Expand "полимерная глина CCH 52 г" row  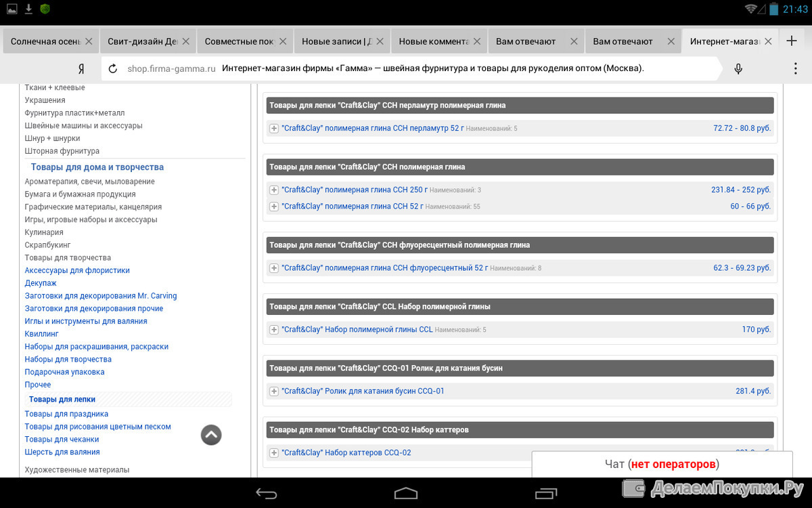(274, 206)
